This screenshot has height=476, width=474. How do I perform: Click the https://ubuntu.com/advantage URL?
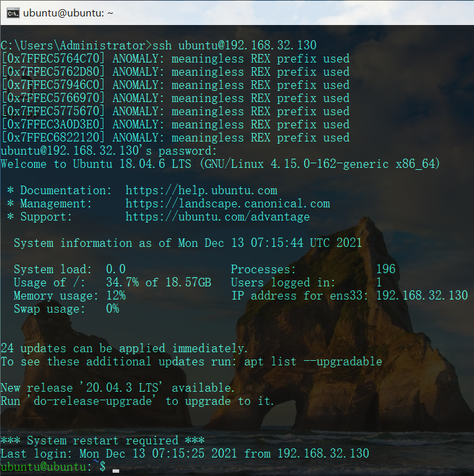(218, 217)
